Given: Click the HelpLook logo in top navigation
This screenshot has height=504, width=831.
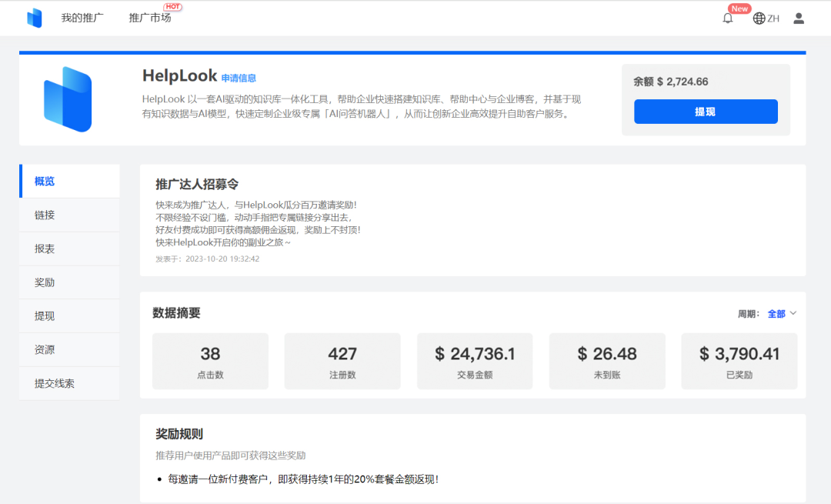Looking at the screenshot, I should tap(35, 18).
